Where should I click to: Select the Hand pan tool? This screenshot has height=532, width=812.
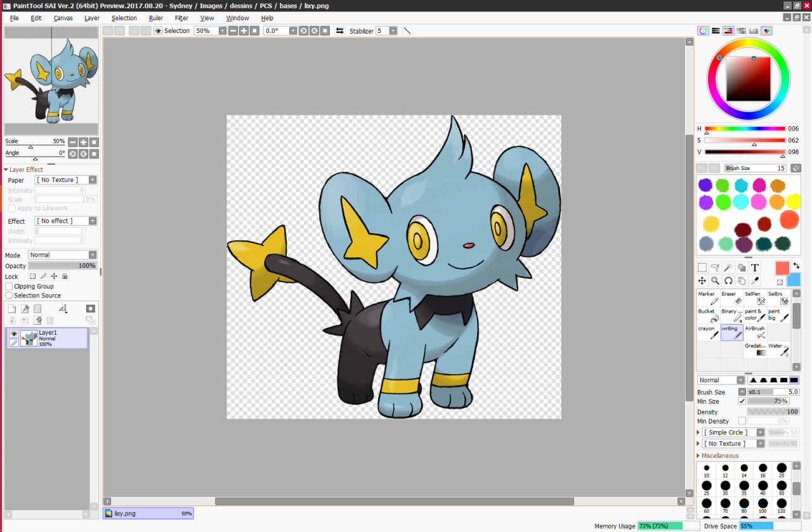coord(742,280)
